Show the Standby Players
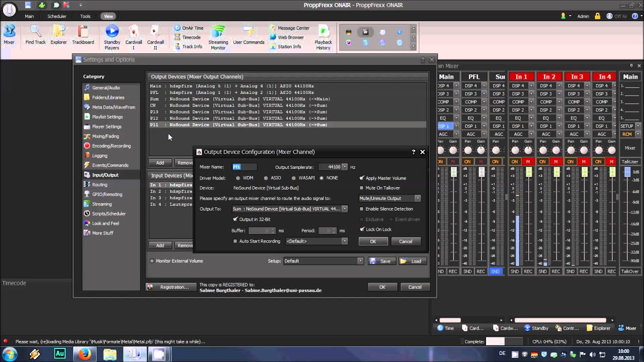Viewport: 644px width, 362px height. click(x=112, y=38)
